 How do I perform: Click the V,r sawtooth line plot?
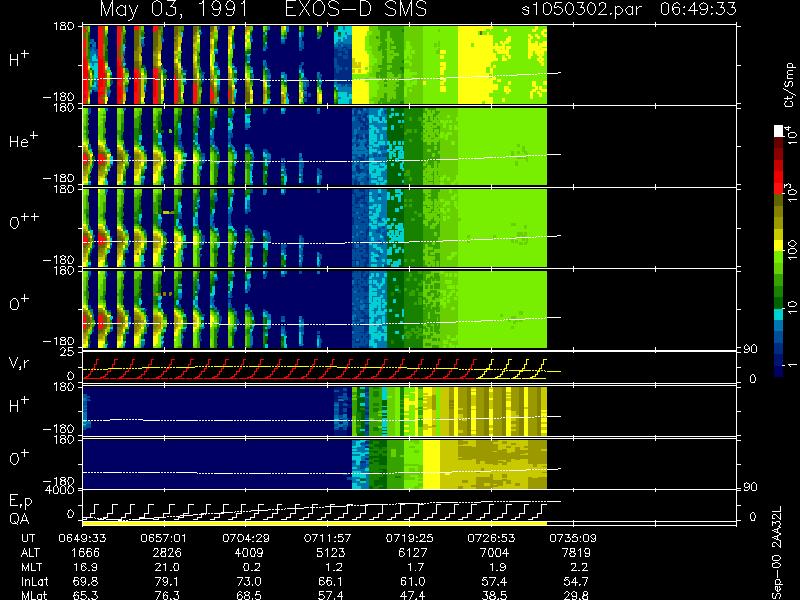tap(315, 369)
